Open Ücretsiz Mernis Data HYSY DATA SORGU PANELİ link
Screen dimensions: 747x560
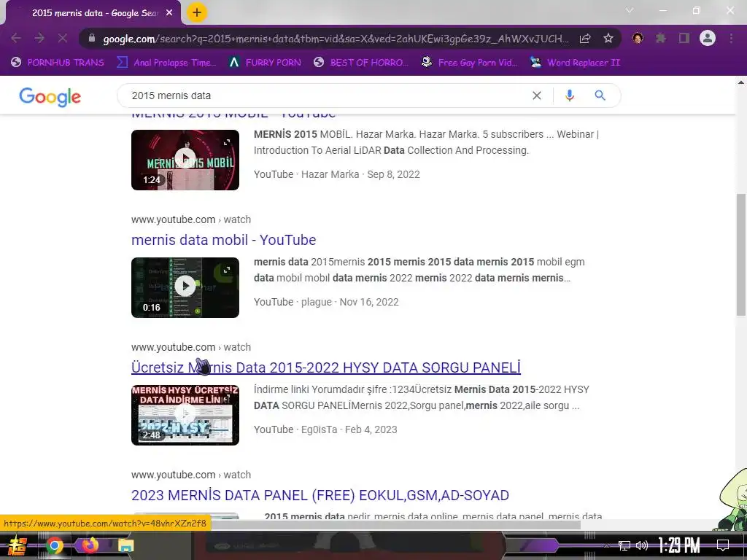pyautogui.click(x=326, y=367)
